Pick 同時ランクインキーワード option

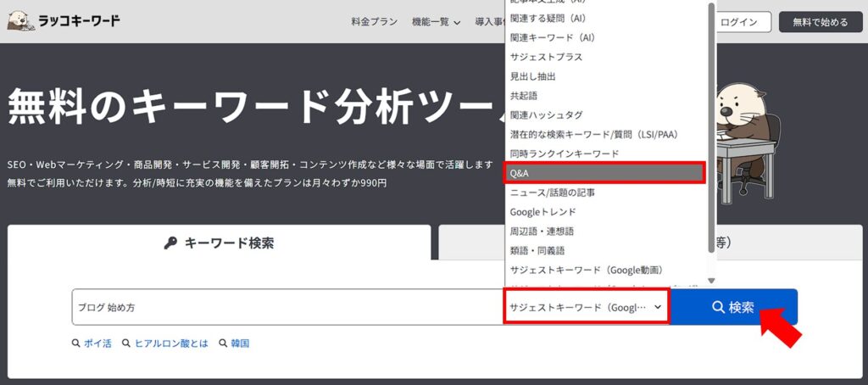pyautogui.click(x=605, y=153)
